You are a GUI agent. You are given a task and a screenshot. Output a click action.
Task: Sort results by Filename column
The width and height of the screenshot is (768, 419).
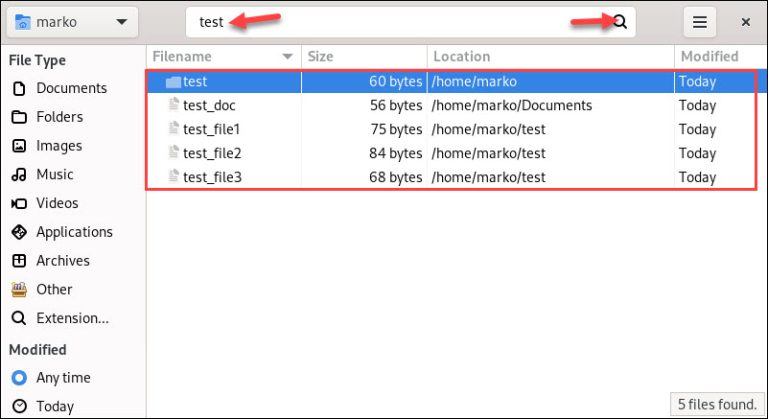click(224, 57)
